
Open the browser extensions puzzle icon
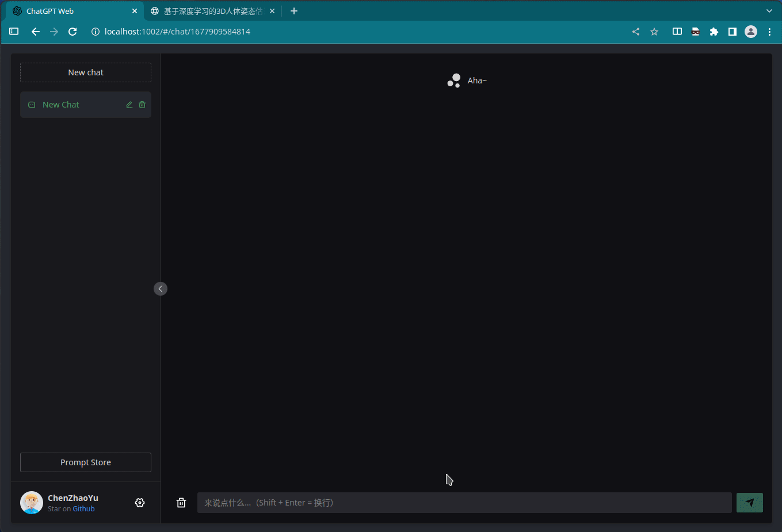click(x=714, y=32)
